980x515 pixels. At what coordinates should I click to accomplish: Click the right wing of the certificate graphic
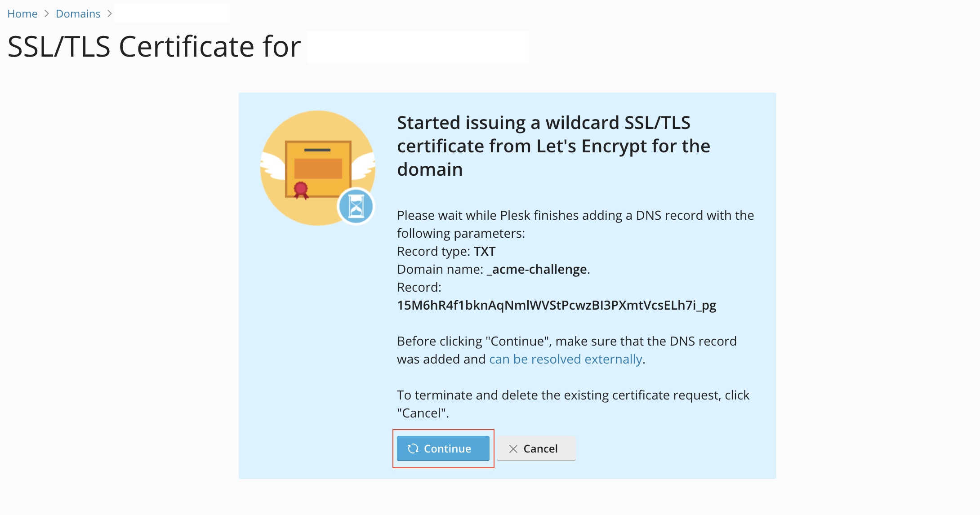363,164
